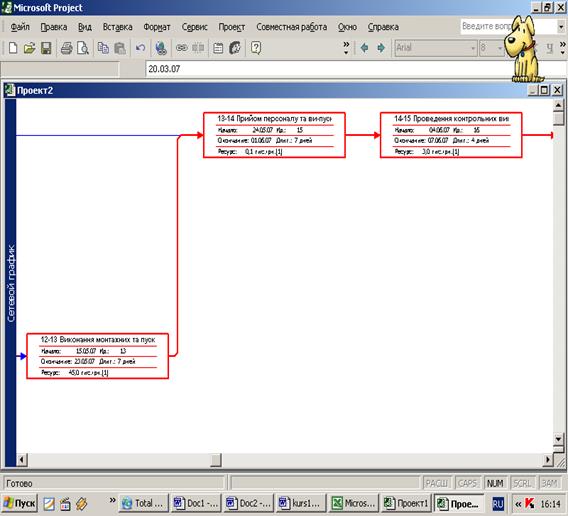
Task: Expand the Arial font name dropdown
Action: [x=473, y=48]
